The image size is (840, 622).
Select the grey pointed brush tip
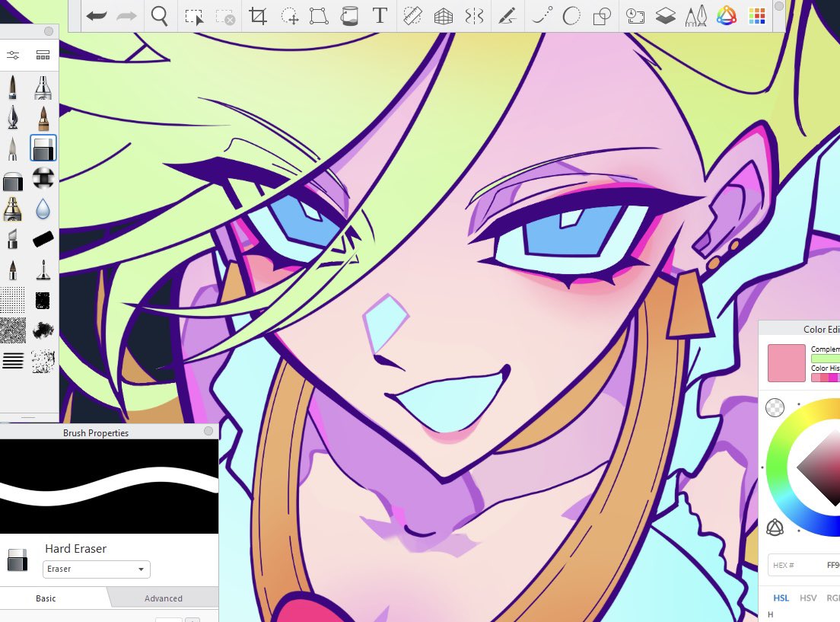point(13,148)
